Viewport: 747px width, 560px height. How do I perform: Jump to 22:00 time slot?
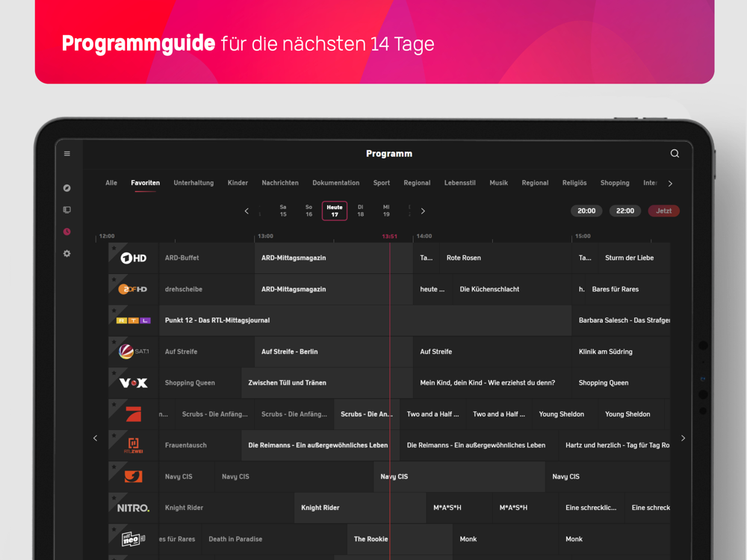pyautogui.click(x=625, y=211)
